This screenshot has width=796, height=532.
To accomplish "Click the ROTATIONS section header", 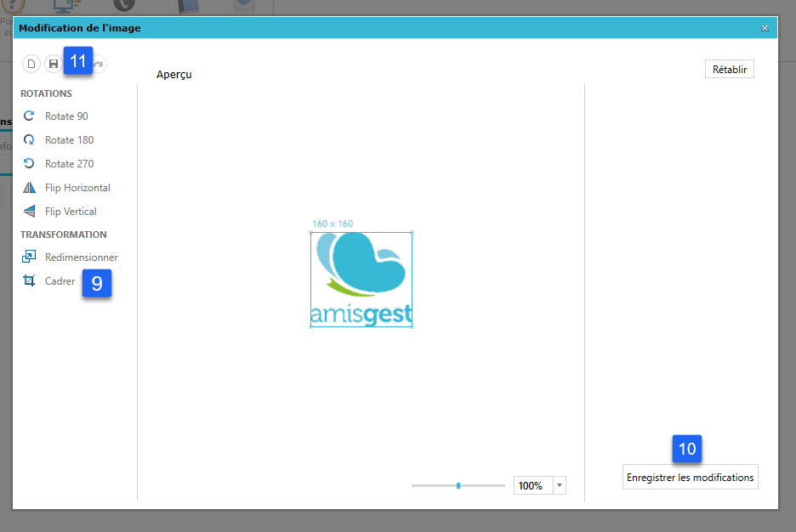I will 46,93.
